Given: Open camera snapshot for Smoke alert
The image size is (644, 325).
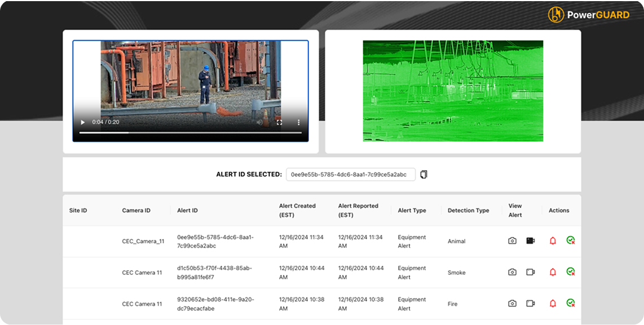Looking at the screenshot, I should click(x=512, y=272).
